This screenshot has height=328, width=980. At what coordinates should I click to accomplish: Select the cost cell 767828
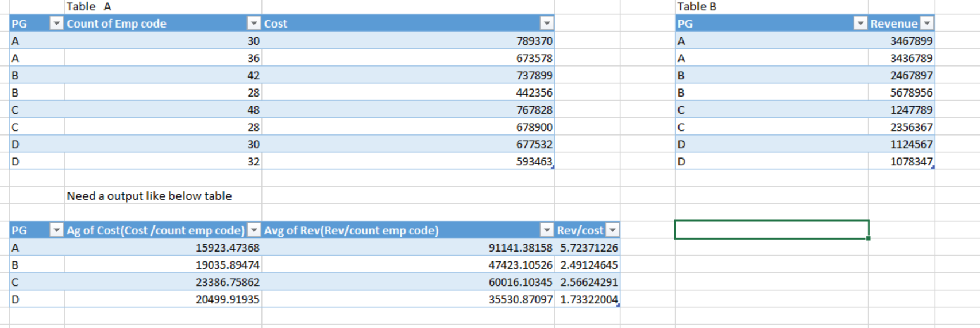(408, 110)
